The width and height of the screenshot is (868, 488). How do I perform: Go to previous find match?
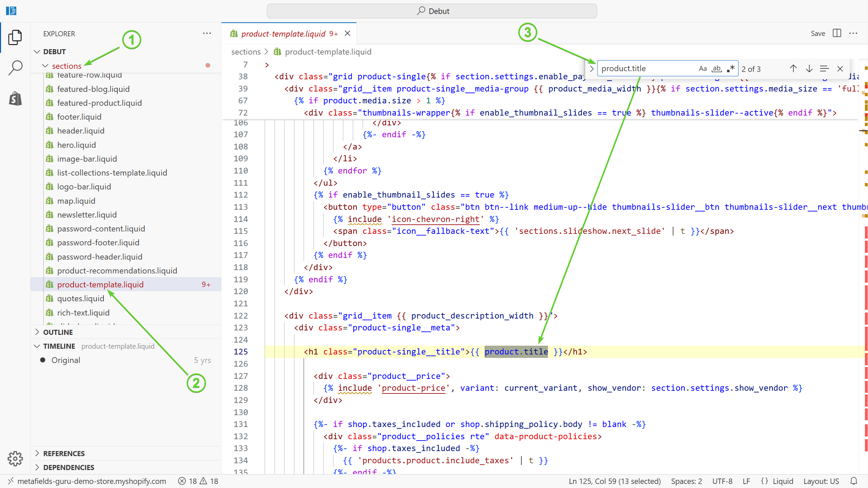coord(793,69)
